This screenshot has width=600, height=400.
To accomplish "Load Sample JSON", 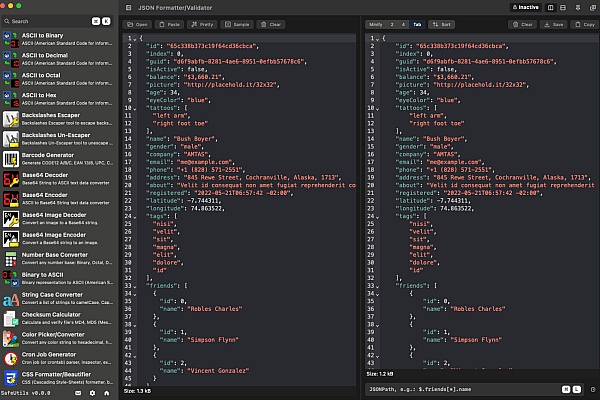I will (237, 24).
